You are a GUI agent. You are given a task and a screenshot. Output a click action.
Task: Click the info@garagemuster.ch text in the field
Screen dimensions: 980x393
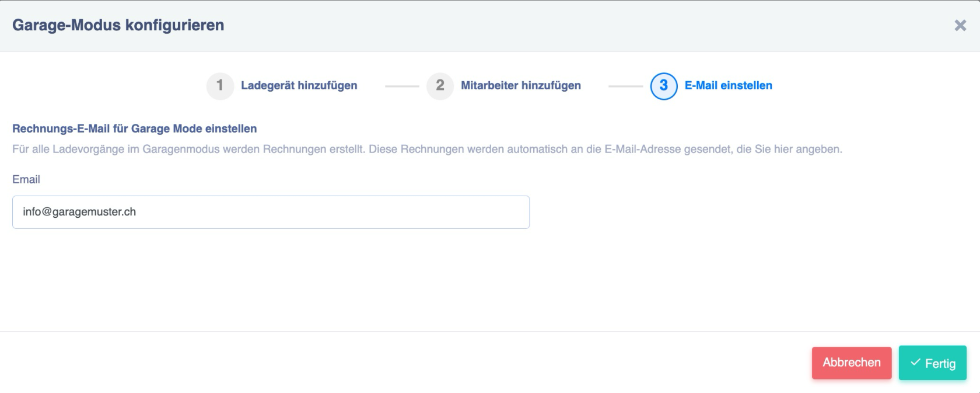click(79, 212)
